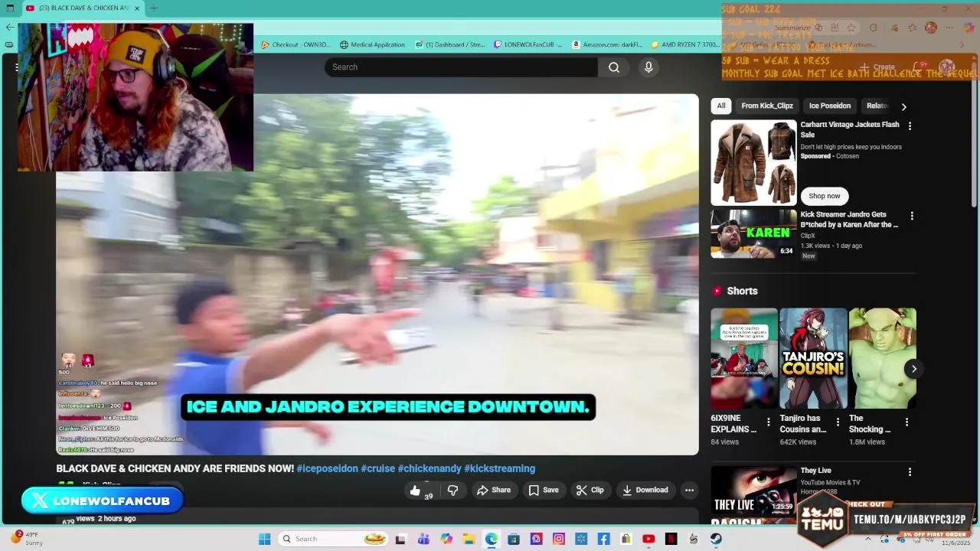Open Carhartt jackets ad thumbnail
This screenshot has width=980, height=551.
click(753, 162)
